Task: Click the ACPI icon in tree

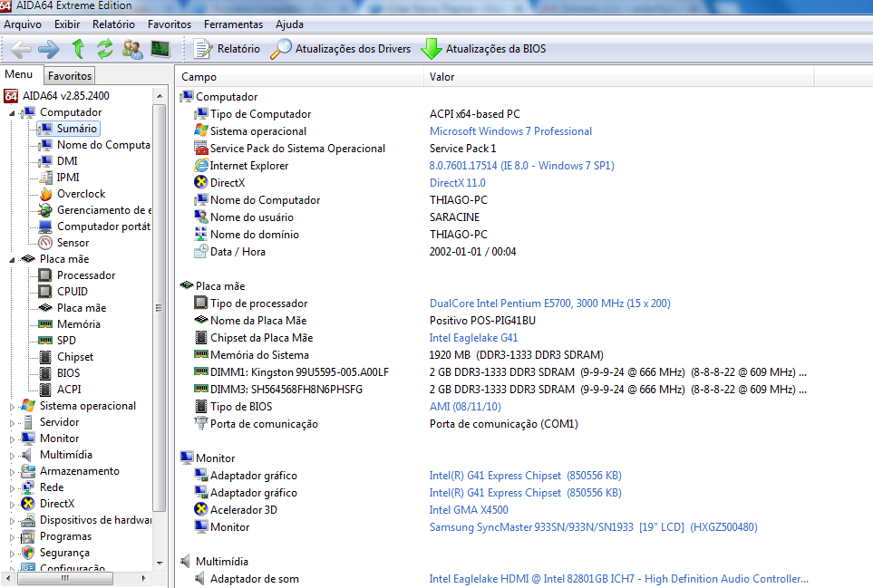Action: (45, 390)
